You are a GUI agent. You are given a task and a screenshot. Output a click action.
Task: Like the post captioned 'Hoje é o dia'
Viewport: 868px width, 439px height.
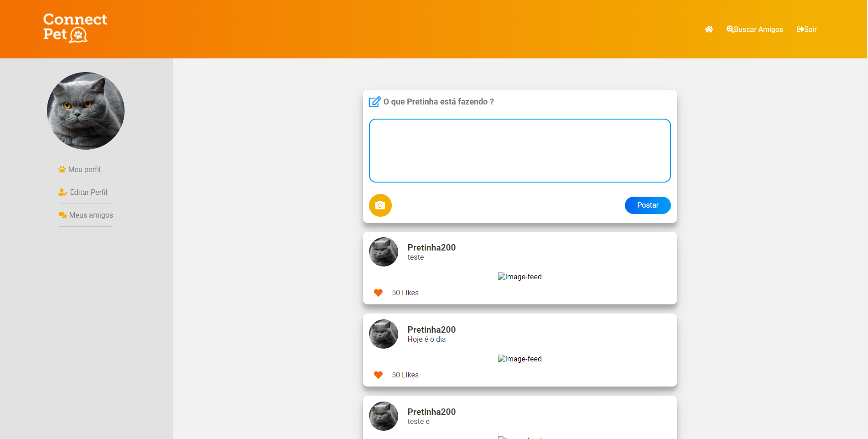click(378, 375)
